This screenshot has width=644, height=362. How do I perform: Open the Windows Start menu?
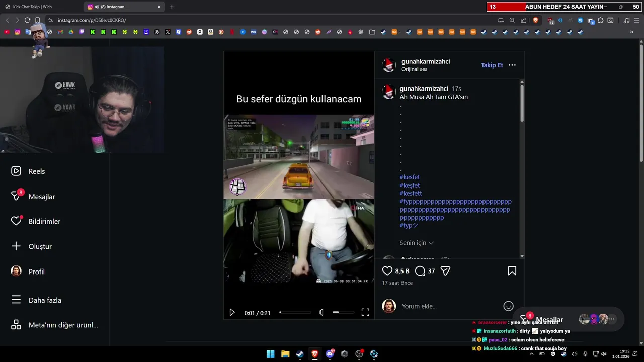coord(271,354)
